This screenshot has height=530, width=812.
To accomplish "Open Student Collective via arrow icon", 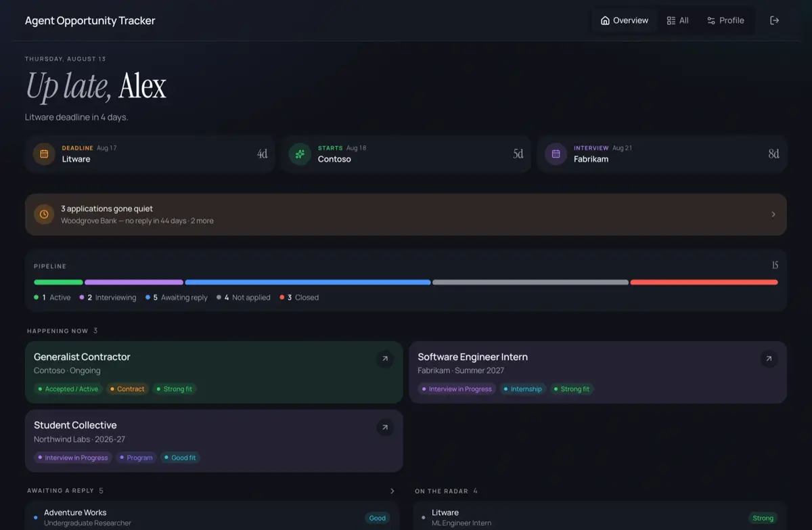I will coord(385,427).
